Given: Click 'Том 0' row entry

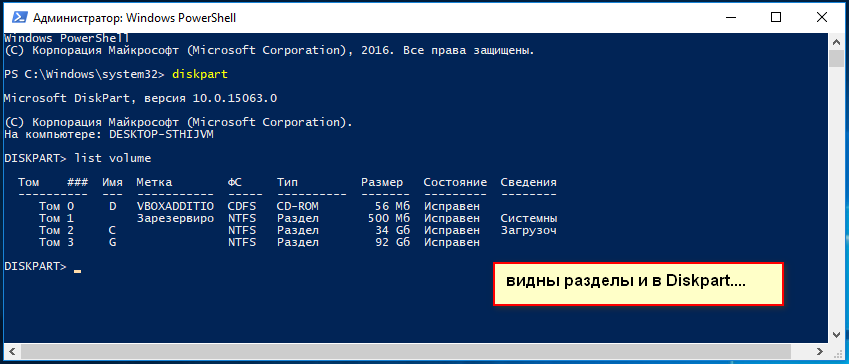Looking at the screenshot, I should click(56, 206).
